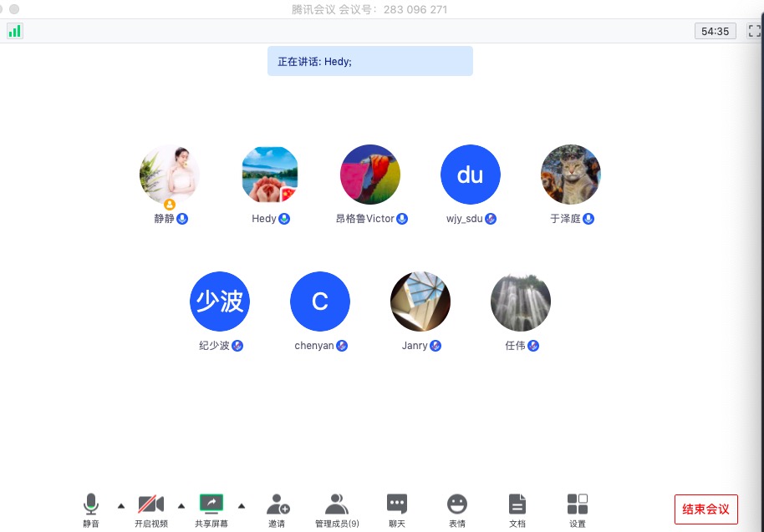Click the name label chenyan
The width and height of the screenshot is (764, 532).
(x=314, y=346)
